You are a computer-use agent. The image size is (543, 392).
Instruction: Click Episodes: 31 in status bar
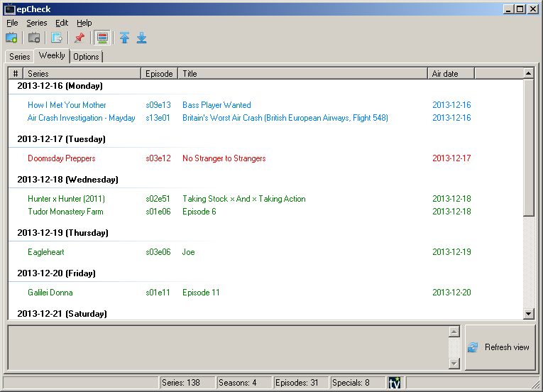pos(297,383)
